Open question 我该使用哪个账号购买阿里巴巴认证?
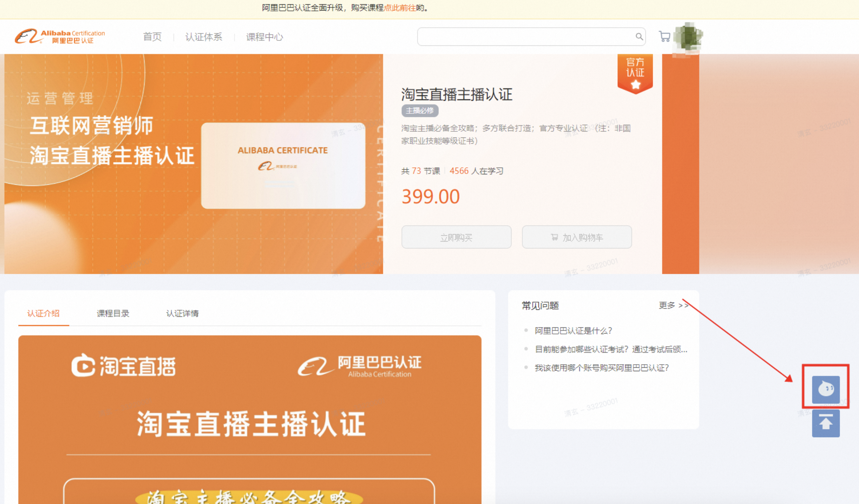This screenshot has height=504, width=859. click(x=602, y=368)
